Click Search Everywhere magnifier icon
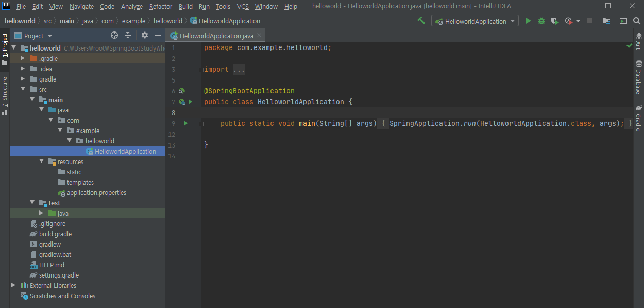This screenshot has width=644, height=308. click(637, 21)
